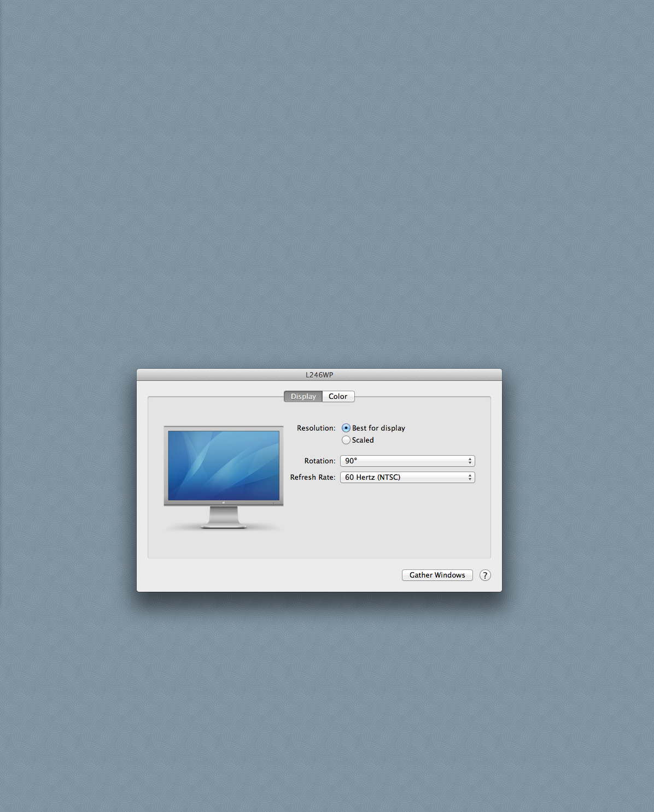Viewport: 654px width, 812px height.
Task: Open the Refresh Rate dropdown menu
Action: (407, 478)
